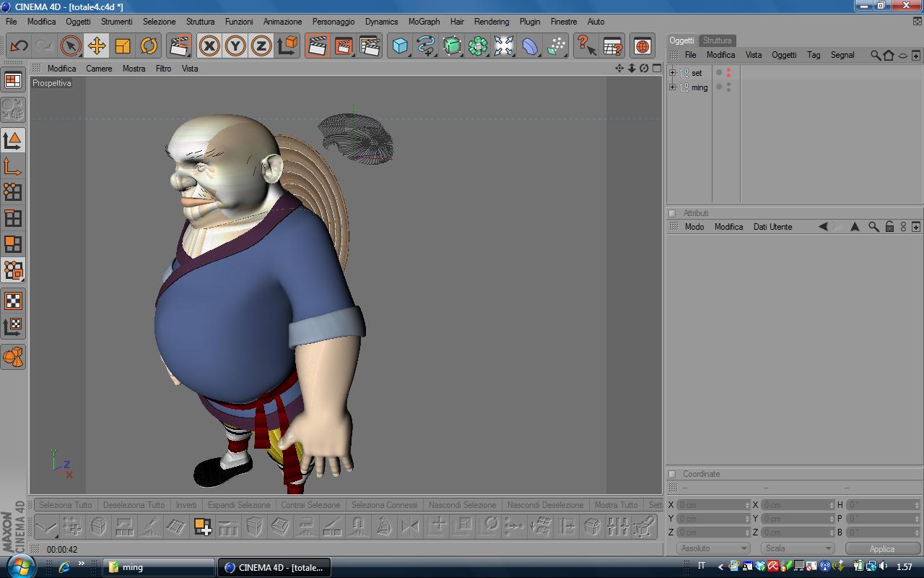Switch to Points mode icon
This screenshot has height=578, width=924.
point(13,192)
